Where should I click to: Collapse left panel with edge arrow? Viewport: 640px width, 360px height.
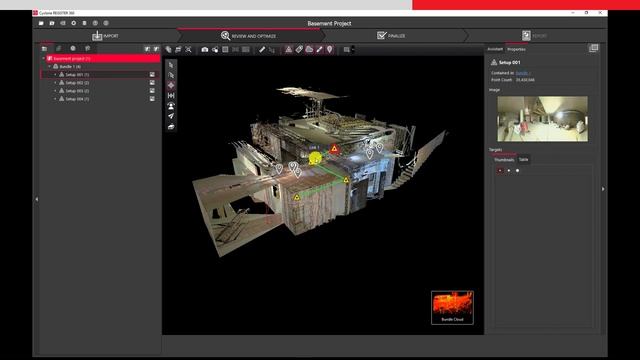(x=37, y=199)
